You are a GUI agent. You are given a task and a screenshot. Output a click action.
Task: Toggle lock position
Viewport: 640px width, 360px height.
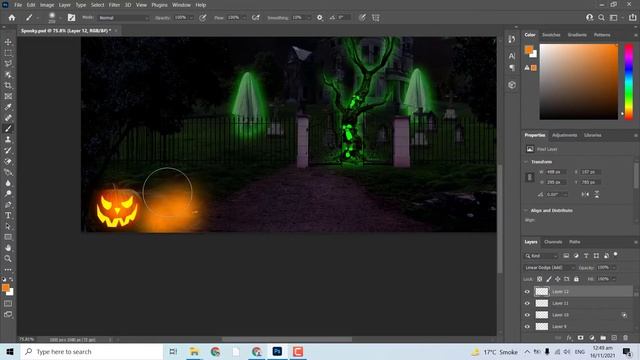558,279
